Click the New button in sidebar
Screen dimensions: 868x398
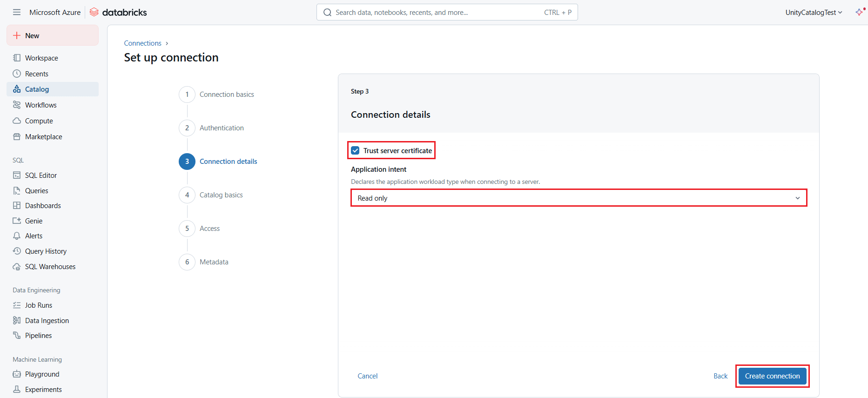click(53, 36)
